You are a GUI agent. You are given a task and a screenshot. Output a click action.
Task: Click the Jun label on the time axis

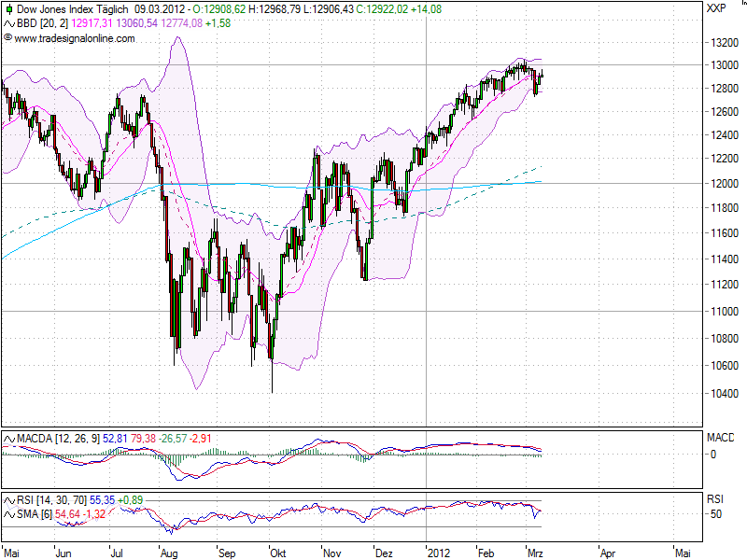point(63,553)
